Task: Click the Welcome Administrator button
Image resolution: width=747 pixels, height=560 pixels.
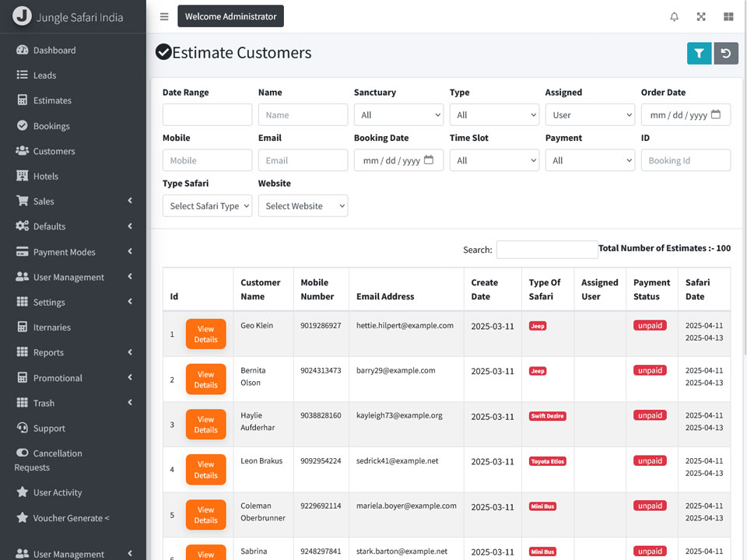Action: 230,16
